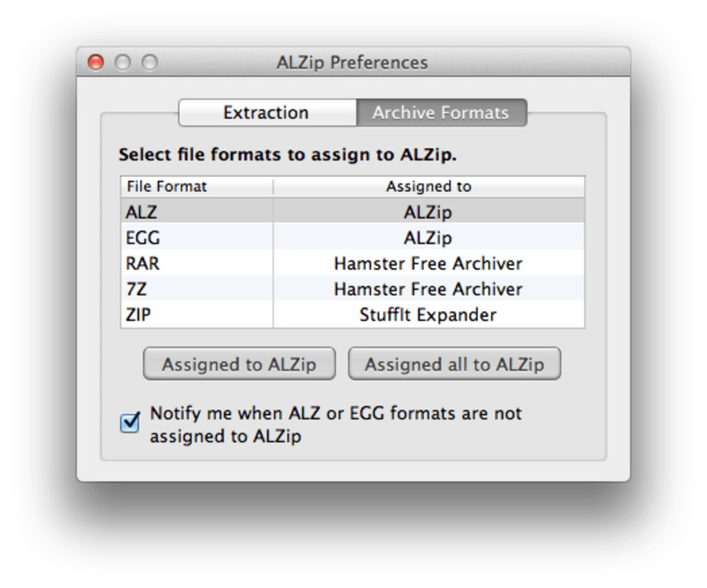Click StuffIt Expander in ZIP row
This screenshot has width=707, height=588.
point(428,314)
